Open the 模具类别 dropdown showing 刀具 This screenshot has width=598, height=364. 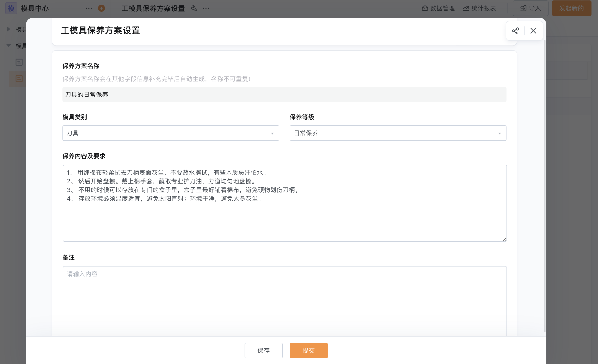pyautogui.click(x=171, y=133)
